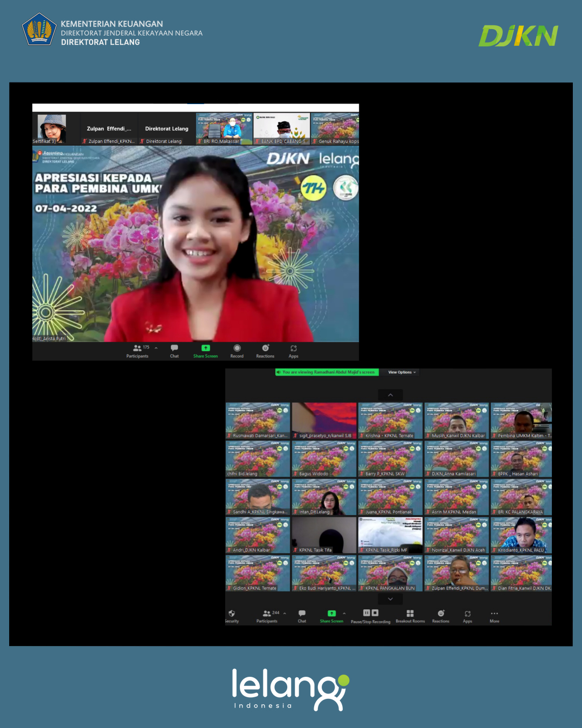Open the View Options dropdown
Viewport: 582px width, 728px height.
point(402,372)
